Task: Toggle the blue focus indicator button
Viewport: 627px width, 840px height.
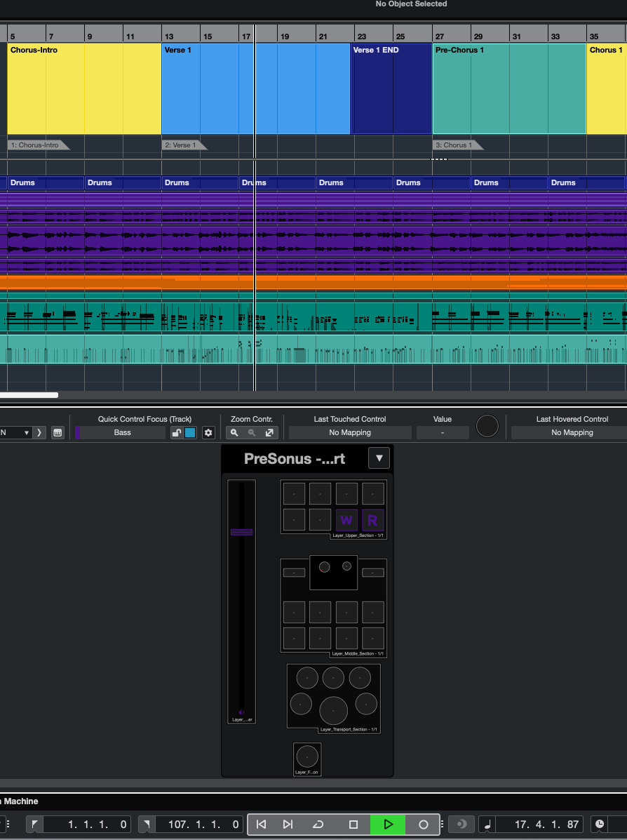Action: (x=190, y=432)
